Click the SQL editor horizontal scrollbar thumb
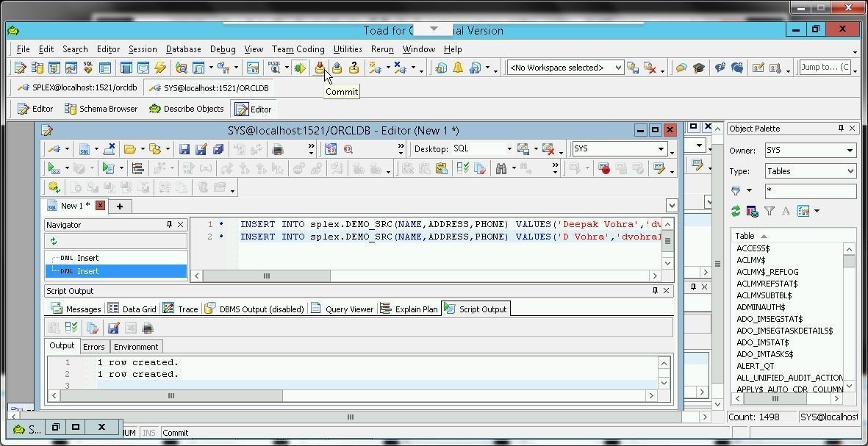868x446 pixels. (266, 276)
